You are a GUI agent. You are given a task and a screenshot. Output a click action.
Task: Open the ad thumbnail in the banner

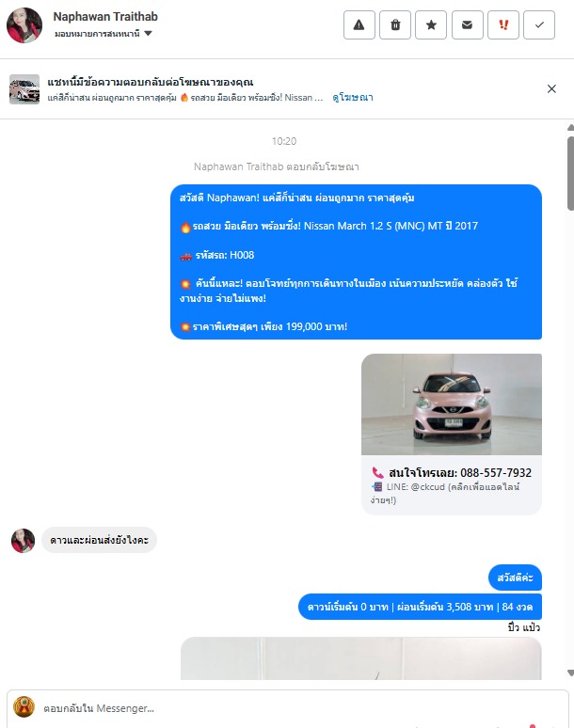[24, 89]
